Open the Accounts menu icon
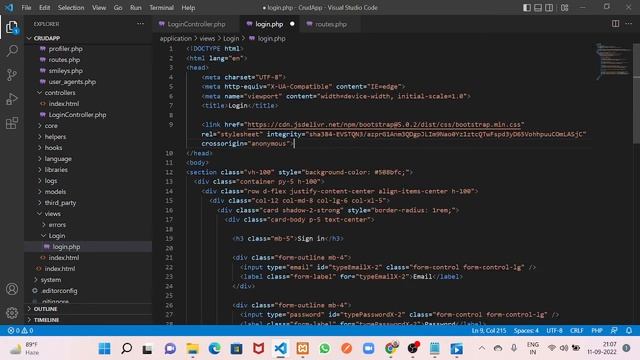This screenshot has height=360, width=640. point(12,289)
